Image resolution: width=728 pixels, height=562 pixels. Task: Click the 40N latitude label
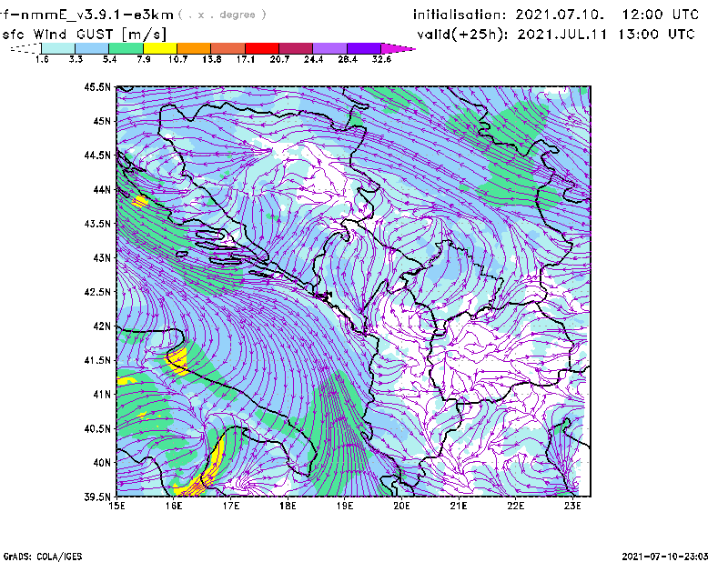tap(102, 463)
